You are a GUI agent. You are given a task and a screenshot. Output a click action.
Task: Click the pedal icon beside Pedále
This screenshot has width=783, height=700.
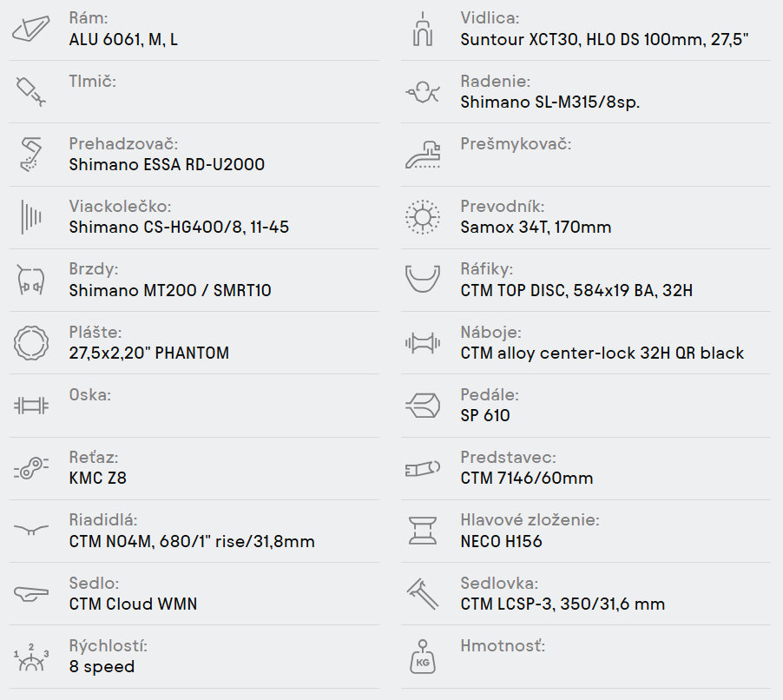423,406
